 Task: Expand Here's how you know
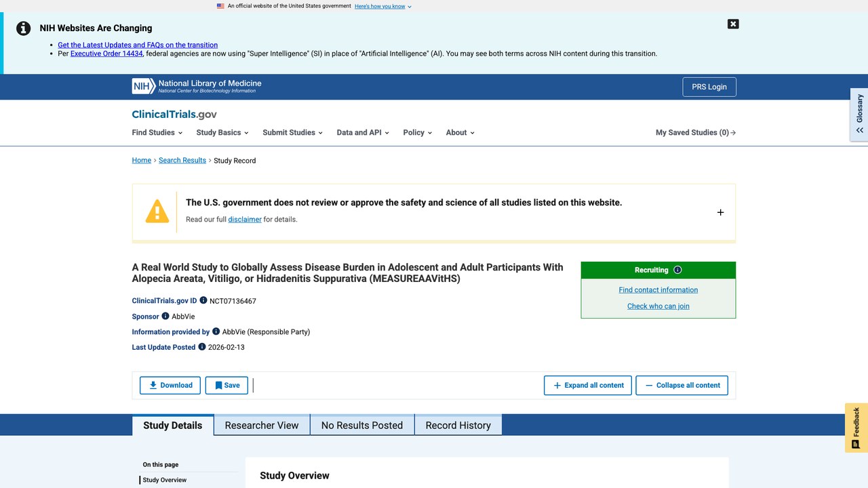[383, 6]
